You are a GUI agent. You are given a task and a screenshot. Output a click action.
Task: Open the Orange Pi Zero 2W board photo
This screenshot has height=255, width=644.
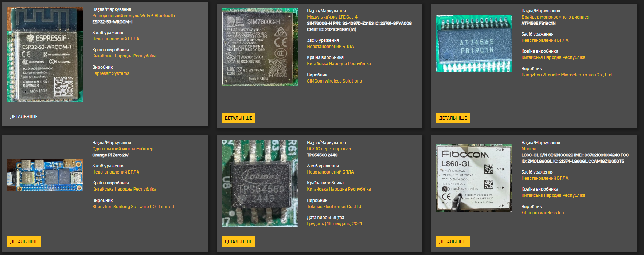45,175
